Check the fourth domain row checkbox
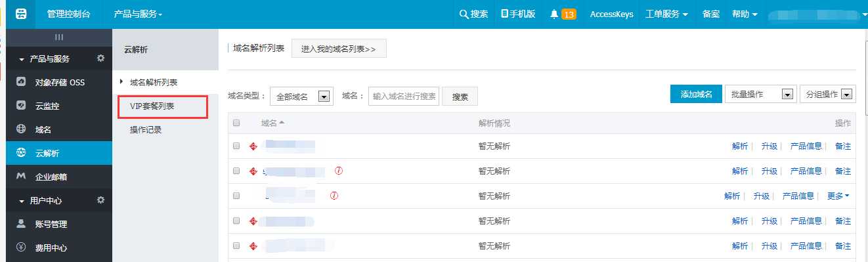The image size is (868, 262). 236,221
